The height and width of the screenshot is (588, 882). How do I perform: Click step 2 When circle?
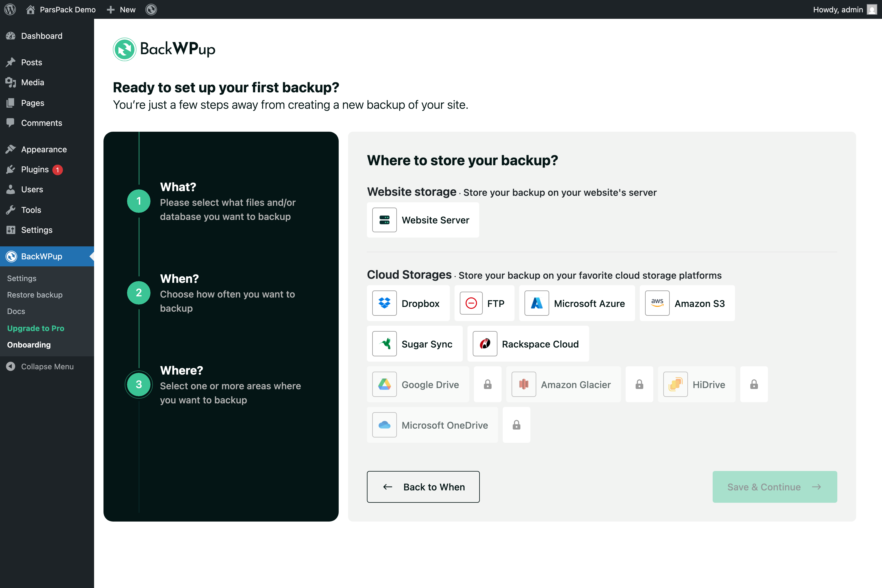(139, 293)
